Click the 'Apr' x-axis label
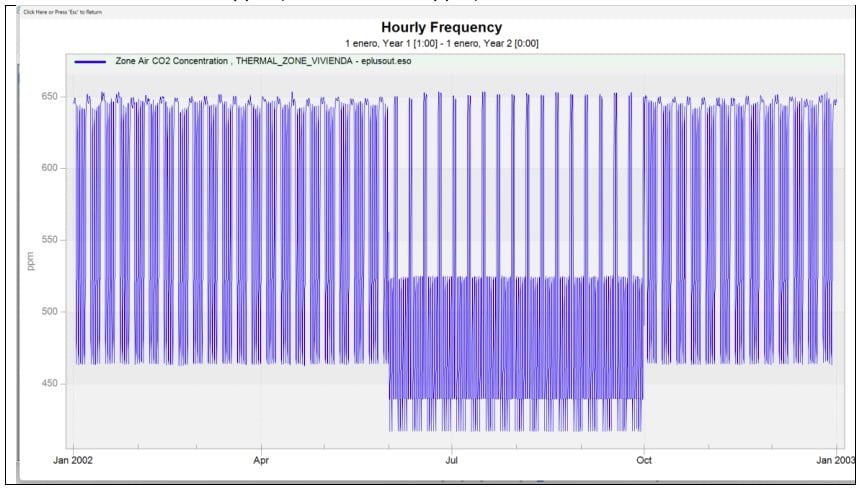The image size is (859, 488). [261, 460]
